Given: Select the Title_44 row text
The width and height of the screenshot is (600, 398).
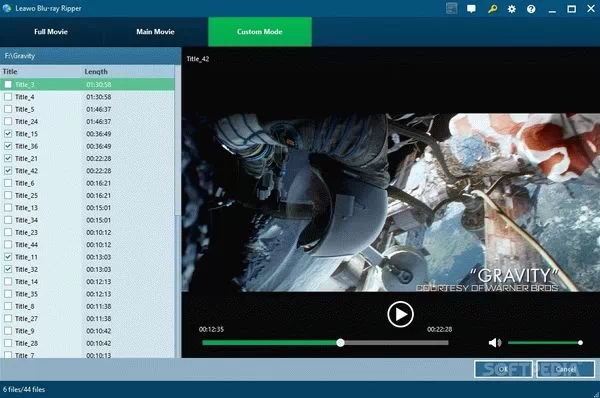Looking at the screenshot, I should [x=26, y=245].
